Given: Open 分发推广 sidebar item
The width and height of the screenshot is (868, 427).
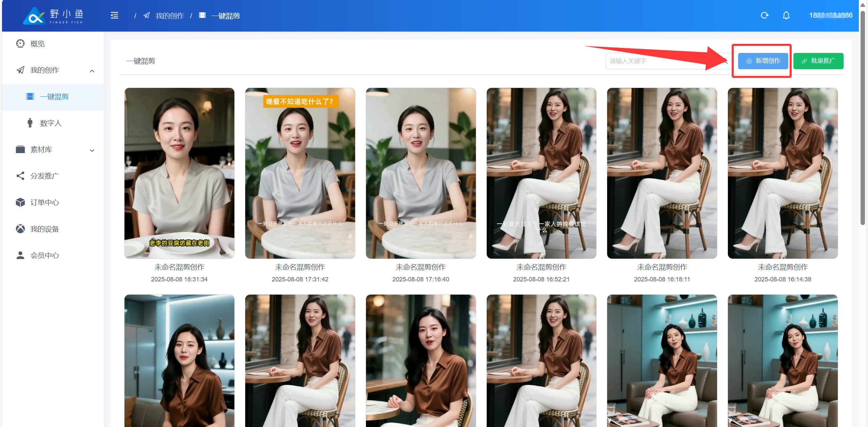Looking at the screenshot, I should coord(44,176).
